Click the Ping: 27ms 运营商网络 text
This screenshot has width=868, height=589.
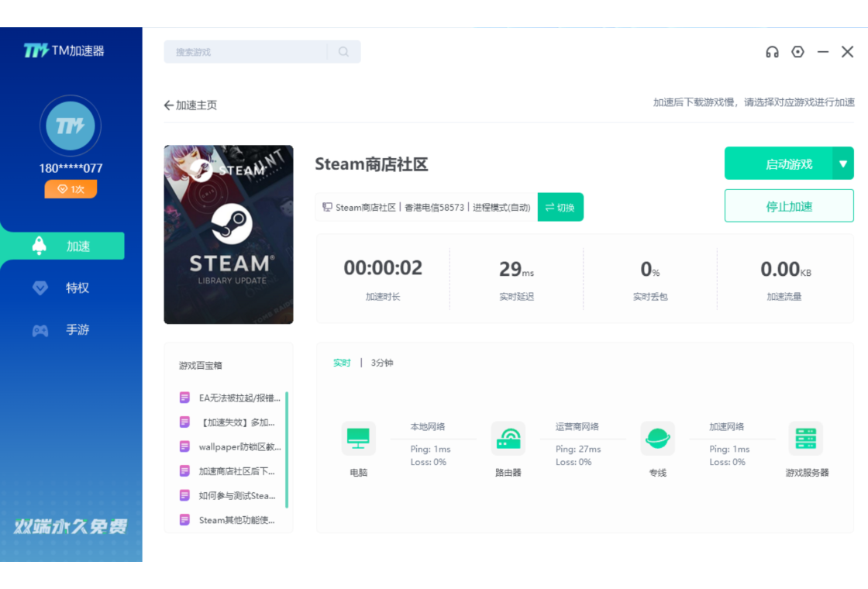pyautogui.click(x=578, y=449)
